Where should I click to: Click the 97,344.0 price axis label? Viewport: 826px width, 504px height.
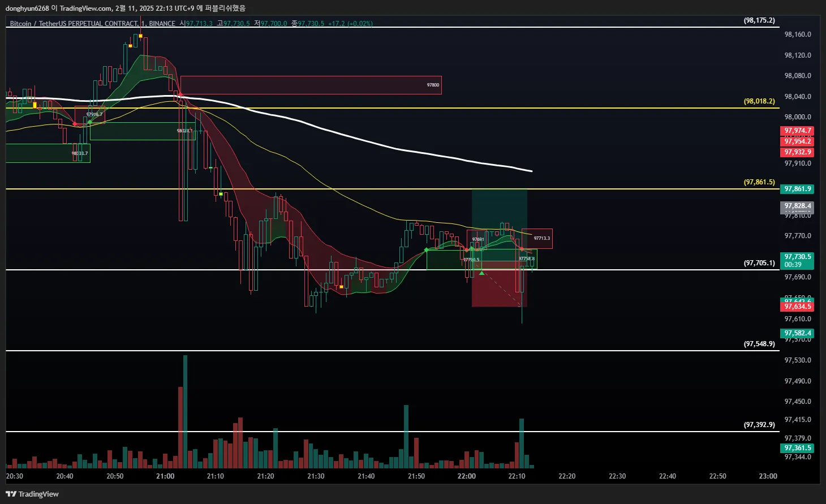point(798,457)
